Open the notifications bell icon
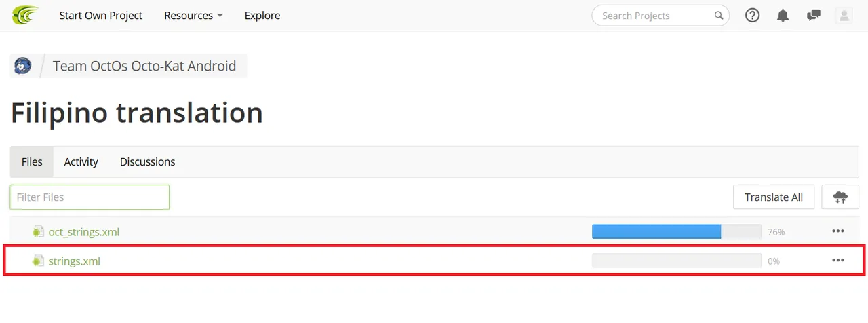 (x=783, y=15)
